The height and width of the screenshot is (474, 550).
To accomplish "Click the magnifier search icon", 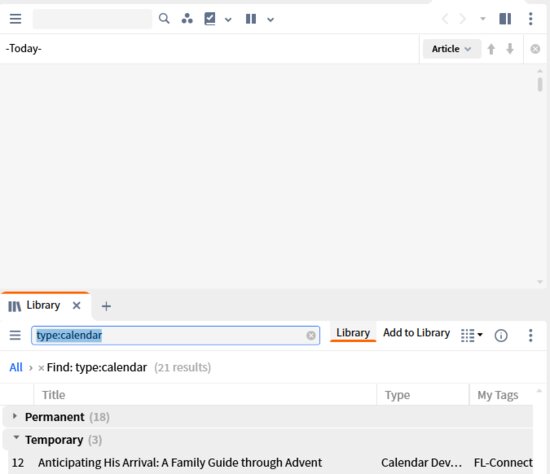I will 164,18.
